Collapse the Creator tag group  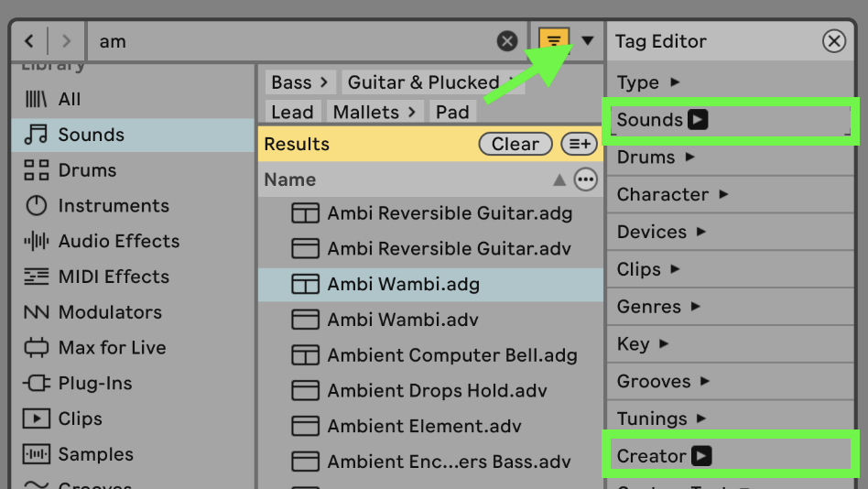click(701, 456)
